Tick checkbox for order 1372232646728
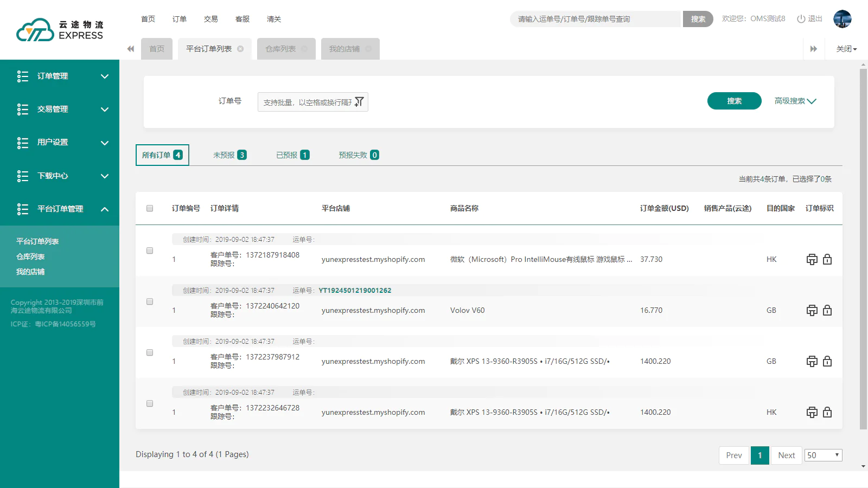The image size is (868, 488). point(150,403)
